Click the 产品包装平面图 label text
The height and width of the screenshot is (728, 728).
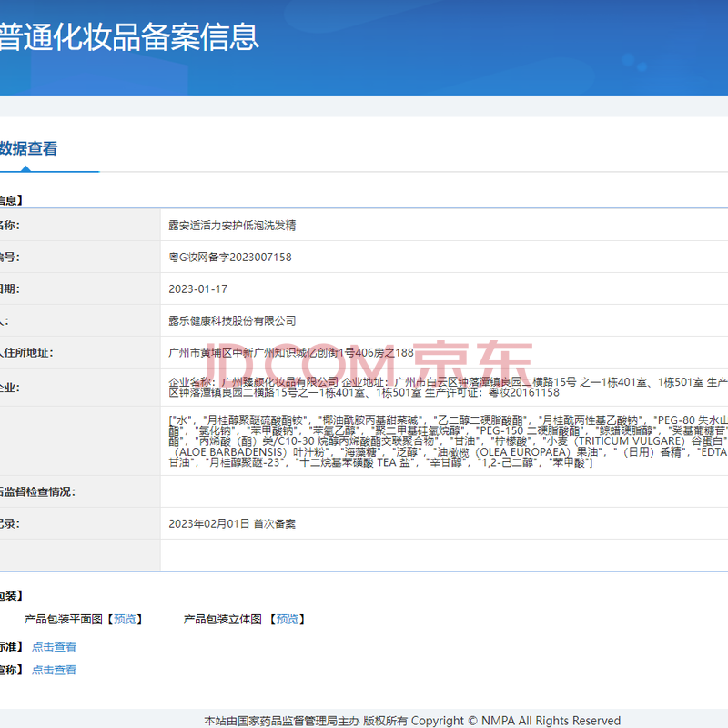[x=65, y=620]
